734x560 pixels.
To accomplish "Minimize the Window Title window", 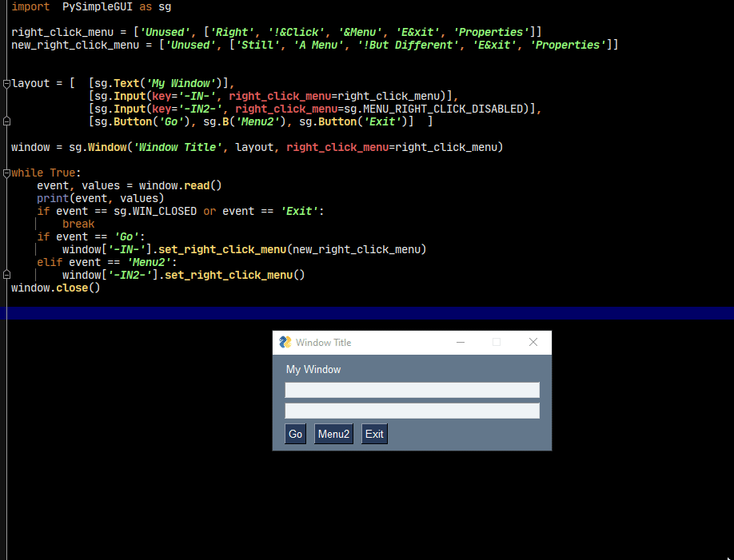I will tap(460, 342).
